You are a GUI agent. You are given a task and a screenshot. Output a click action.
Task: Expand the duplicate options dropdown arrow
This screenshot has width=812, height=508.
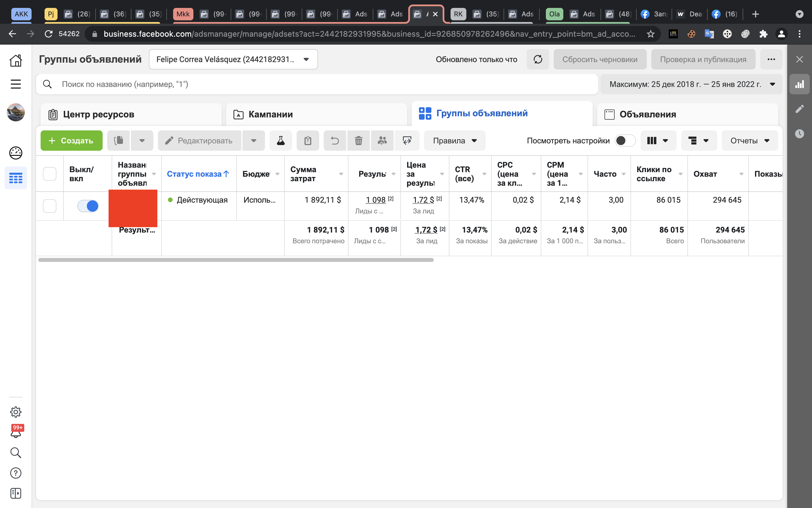[x=142, y=141]
